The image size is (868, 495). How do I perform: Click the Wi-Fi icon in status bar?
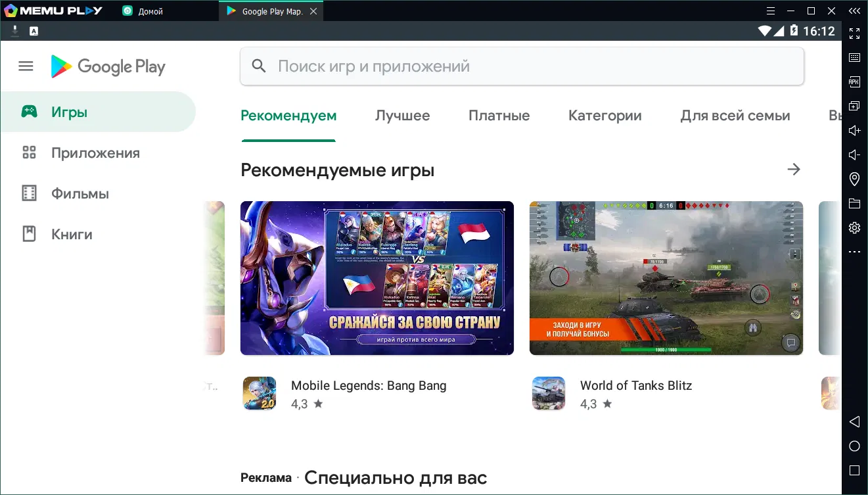[764, 31]
